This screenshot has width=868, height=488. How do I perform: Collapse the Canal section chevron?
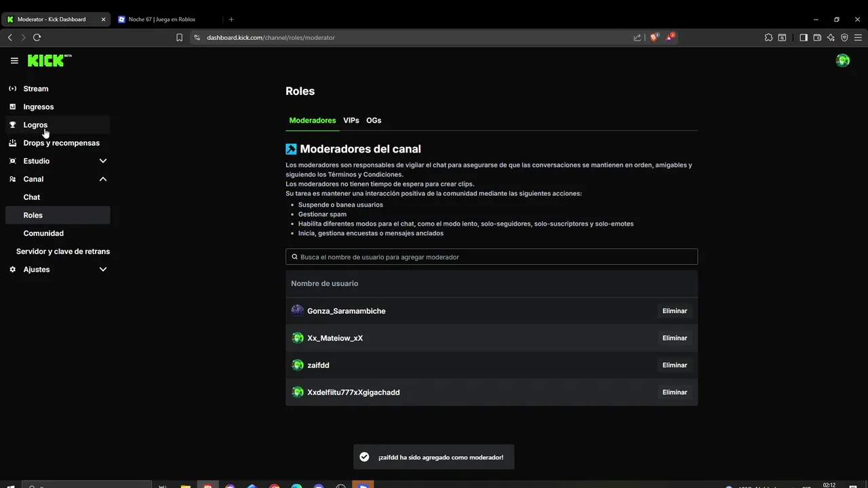(x=103, y=179)
